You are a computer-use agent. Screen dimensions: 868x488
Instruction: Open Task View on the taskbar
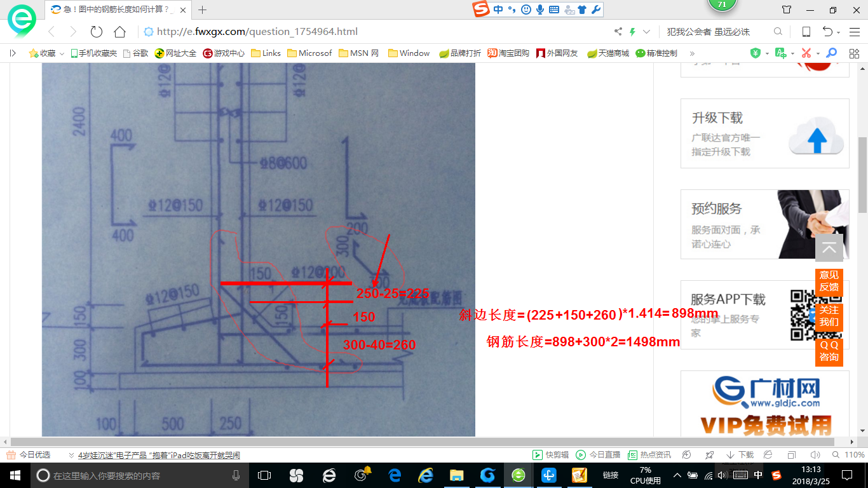[264, 475]
